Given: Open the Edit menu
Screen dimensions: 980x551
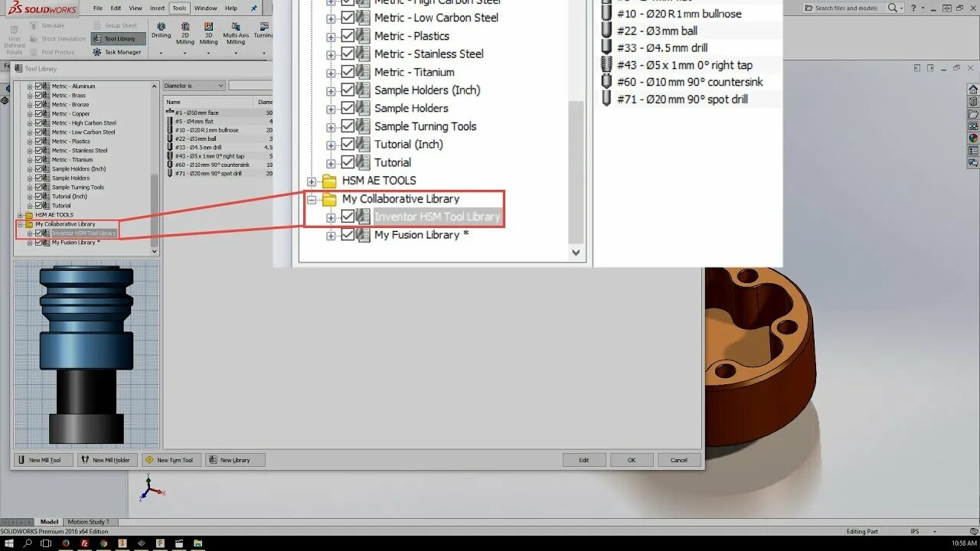Looking at the screenshot, I should point(116,8).
